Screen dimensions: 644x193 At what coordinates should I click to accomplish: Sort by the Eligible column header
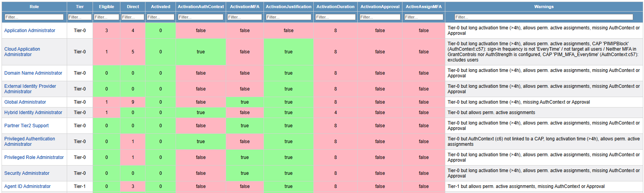click(x=106, y=7)
